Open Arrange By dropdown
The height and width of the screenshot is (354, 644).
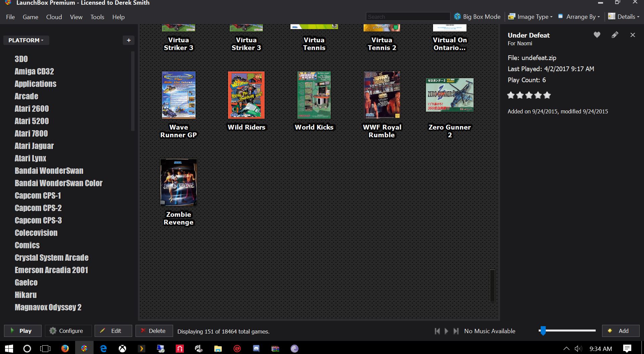pyautogui.click(x=579, y=16)
